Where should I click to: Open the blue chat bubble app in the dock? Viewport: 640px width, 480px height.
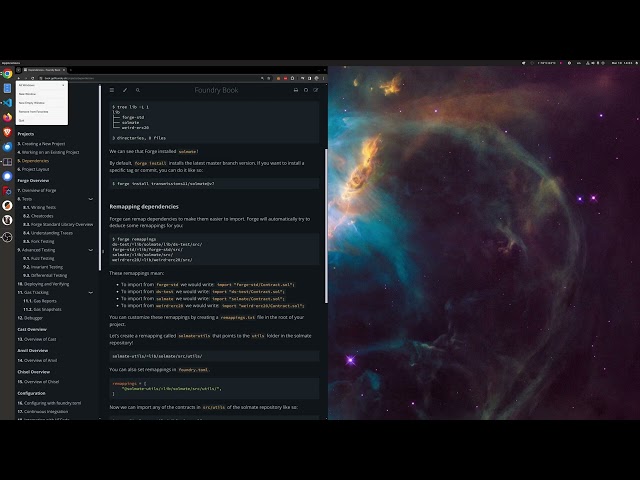tap(7, 176)
